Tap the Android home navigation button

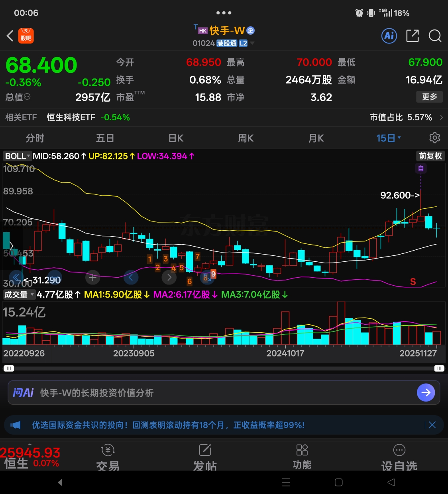pos(339,482)
